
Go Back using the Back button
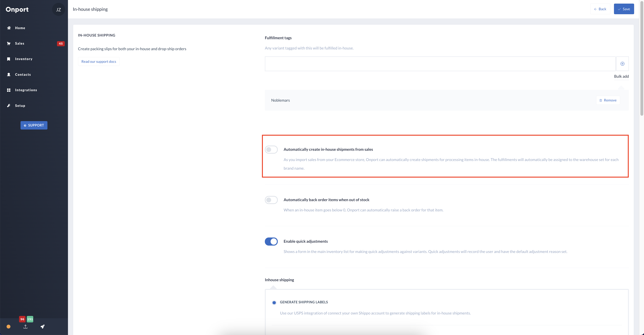coord(600,9)
